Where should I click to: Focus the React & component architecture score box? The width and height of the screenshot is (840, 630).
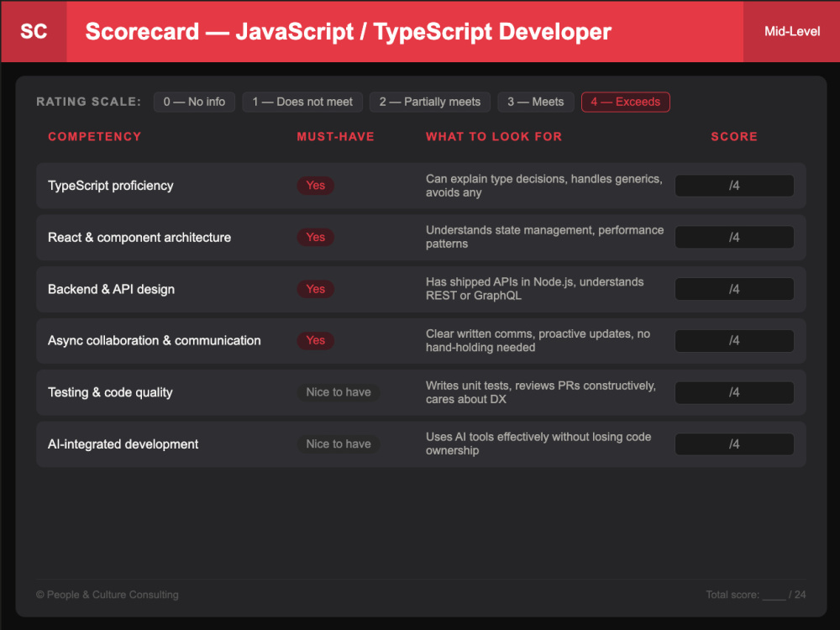point(734,238)
